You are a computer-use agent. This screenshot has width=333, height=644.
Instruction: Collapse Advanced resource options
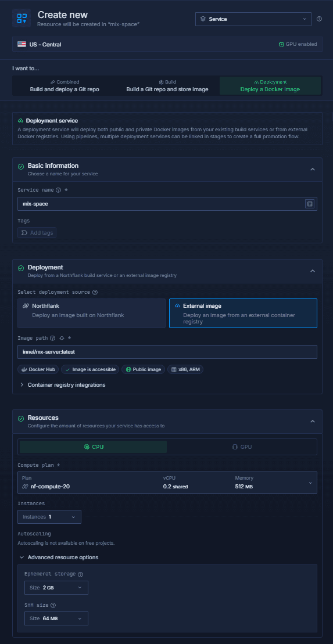point(58,557)
